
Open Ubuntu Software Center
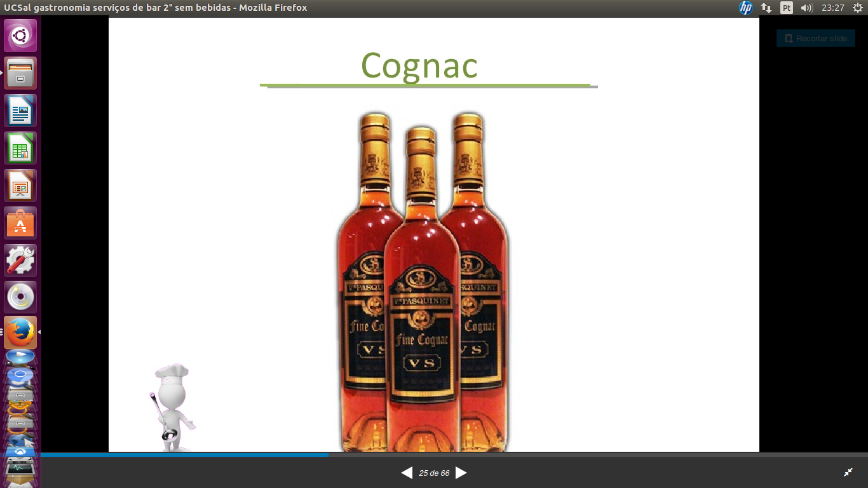[20, 223]
